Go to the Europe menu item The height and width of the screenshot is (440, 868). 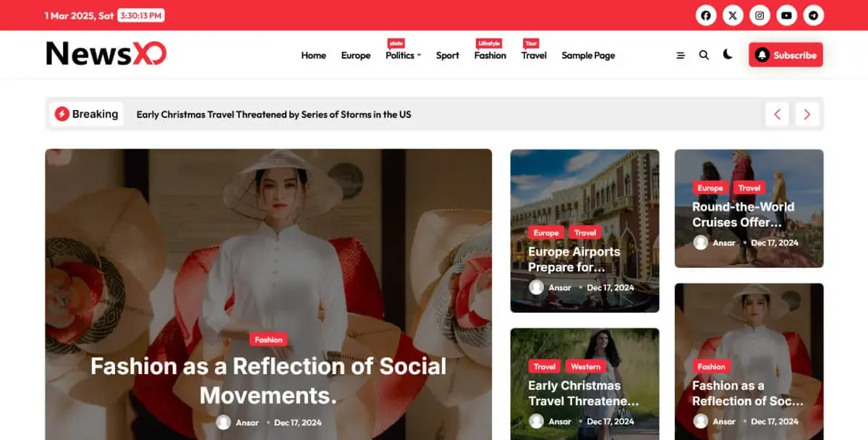(356, 55)
